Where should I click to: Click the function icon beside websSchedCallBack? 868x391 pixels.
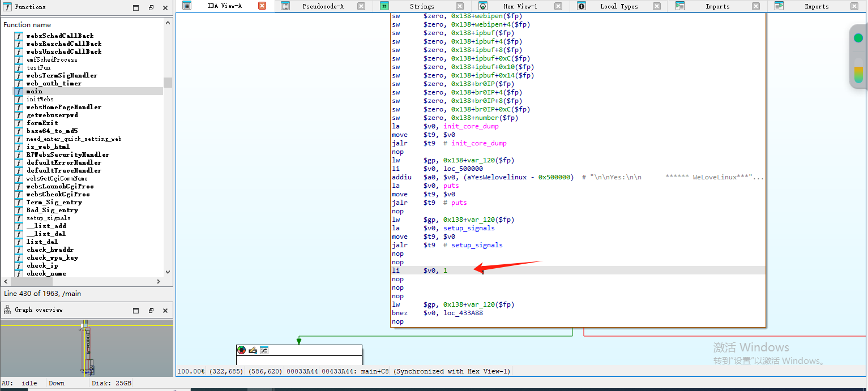pos(19,36)
